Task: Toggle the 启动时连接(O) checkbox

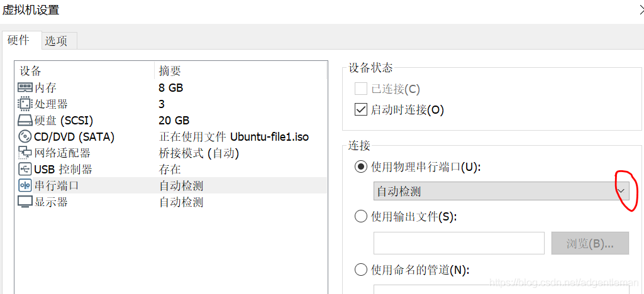Action: pyautogui.click(x=361, y=110)
